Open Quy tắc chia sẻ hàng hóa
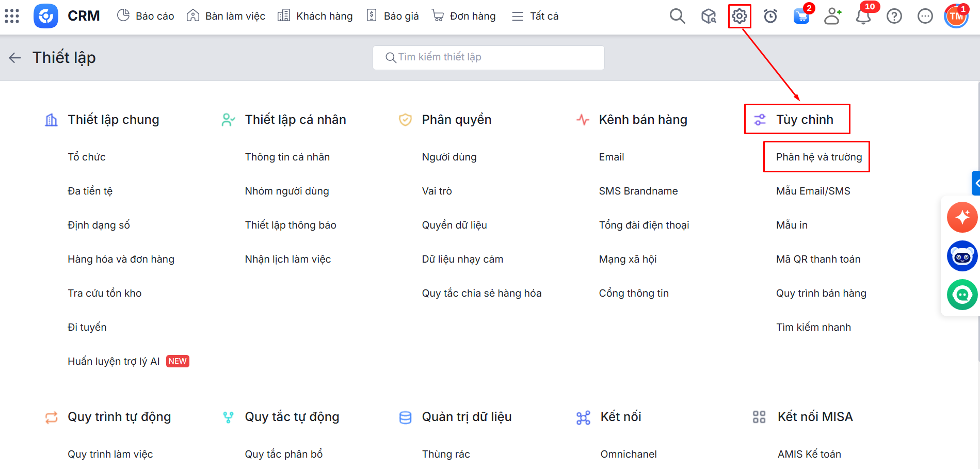980x469 pixels. (x=482, y=293)
